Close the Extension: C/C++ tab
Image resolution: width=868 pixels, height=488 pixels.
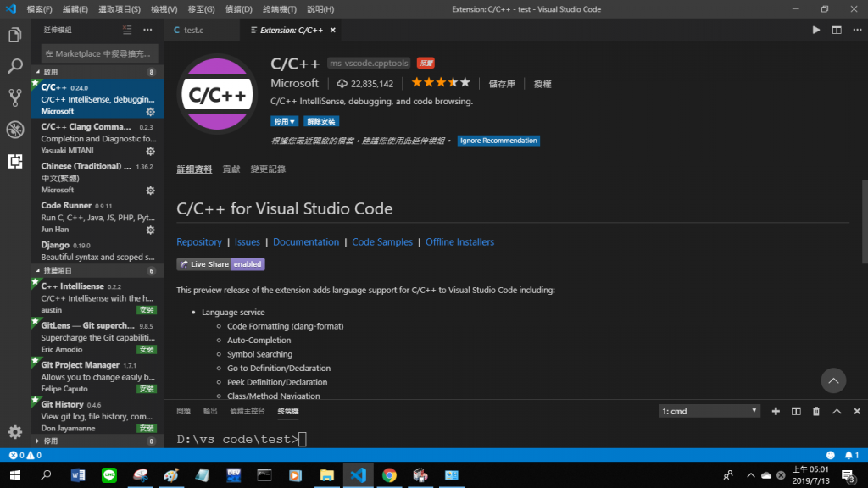(x=332, y=30)
